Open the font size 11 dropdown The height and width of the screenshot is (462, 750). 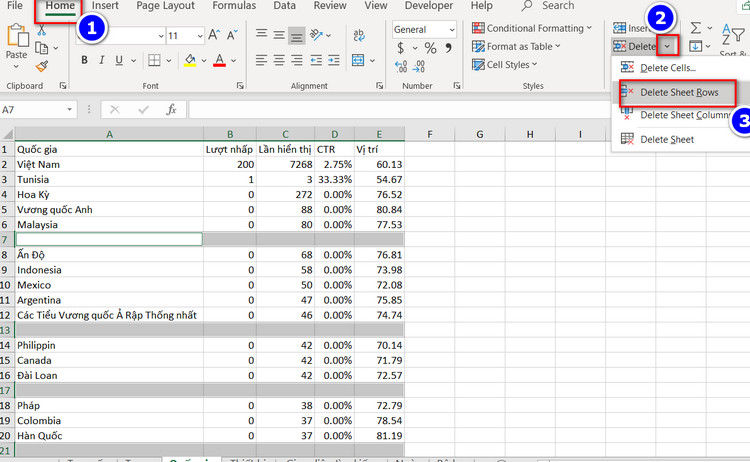(197, 35)
